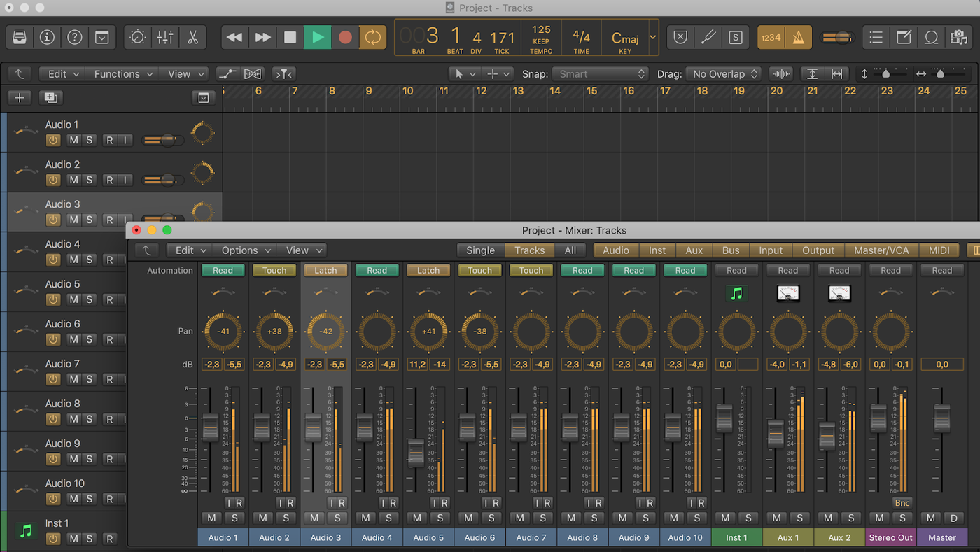The width and height of the screenshot is (980, 552).
Task: Mute the Aux 1 channel strip
Action: [776, 518]
